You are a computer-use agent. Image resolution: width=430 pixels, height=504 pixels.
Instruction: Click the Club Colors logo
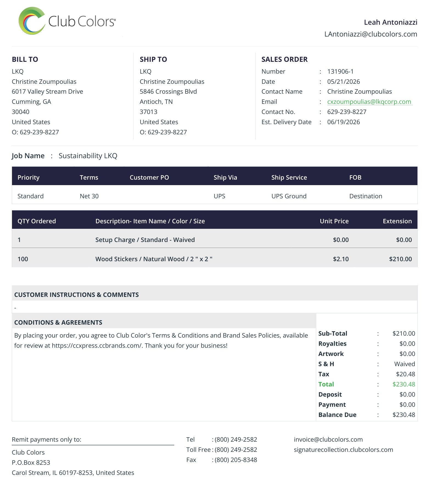click(x=67, y=21)
